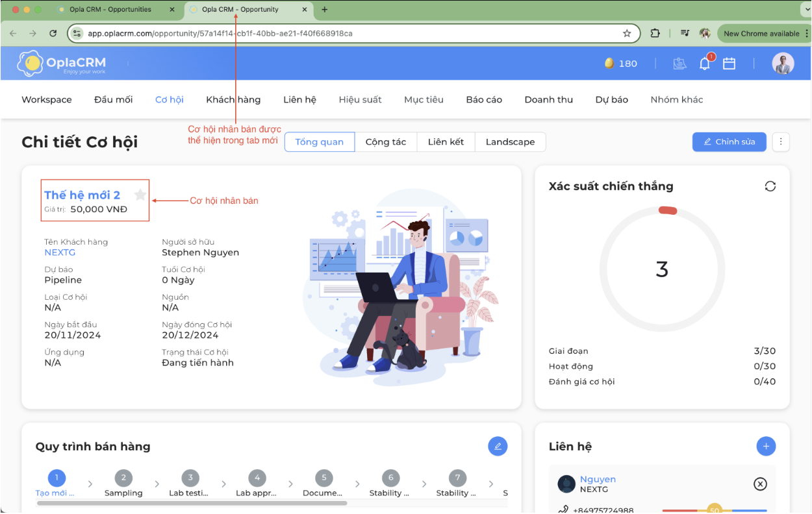Open the Nhóm khác menu
This screenshot has height=514, width=812.
pyautogui.click(x=677, y=99)
